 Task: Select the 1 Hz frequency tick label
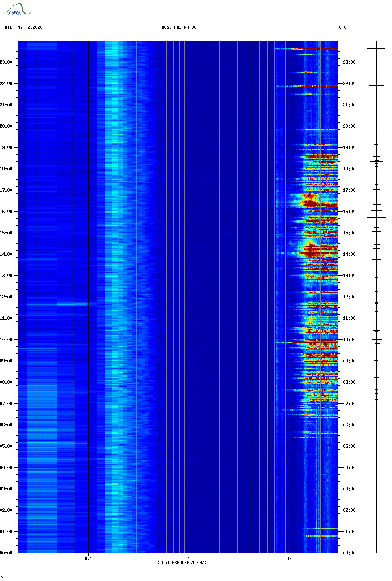189,558
